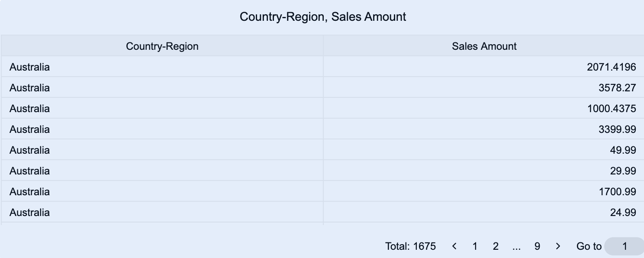644x258 pixels.
Task: Go to the next page arrow
Action: [558, 246]
